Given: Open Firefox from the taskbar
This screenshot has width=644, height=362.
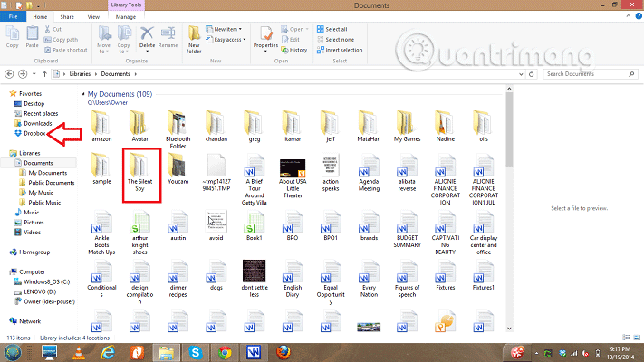Looking at the screenshot, I should [283, 353].
